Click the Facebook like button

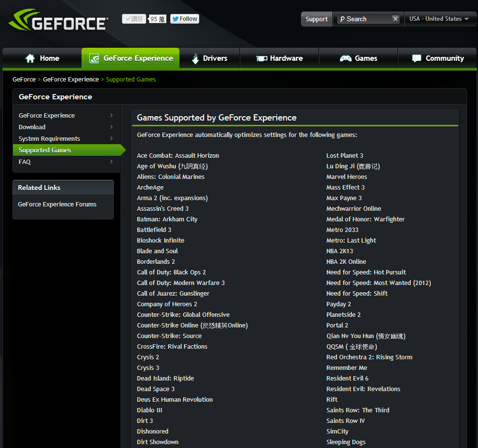134,19
